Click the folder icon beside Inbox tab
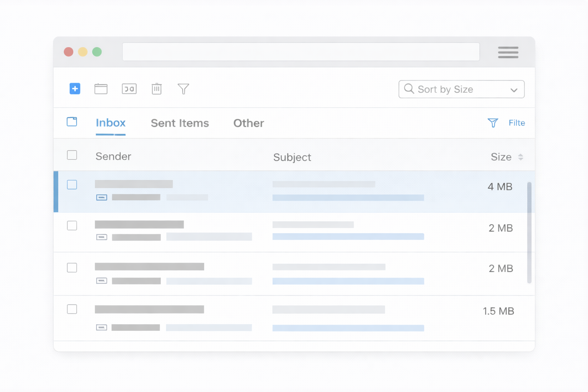Image resolution: width=588 pixels, height=392 pixels. coord(72,122)
